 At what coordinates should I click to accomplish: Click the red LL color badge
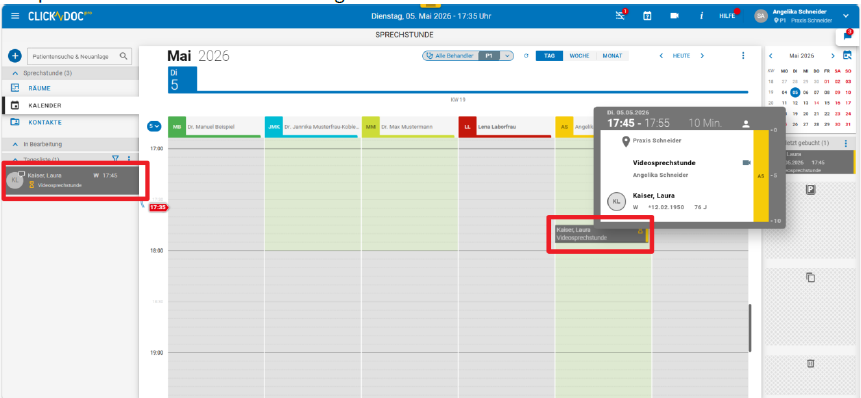click(x=467, y=126)
